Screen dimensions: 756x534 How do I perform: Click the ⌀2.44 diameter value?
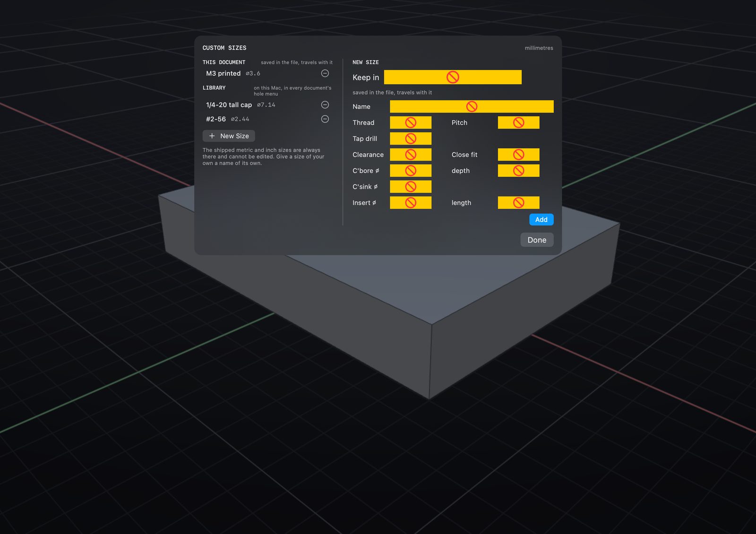pyautogui.click(x=240, y=119)
